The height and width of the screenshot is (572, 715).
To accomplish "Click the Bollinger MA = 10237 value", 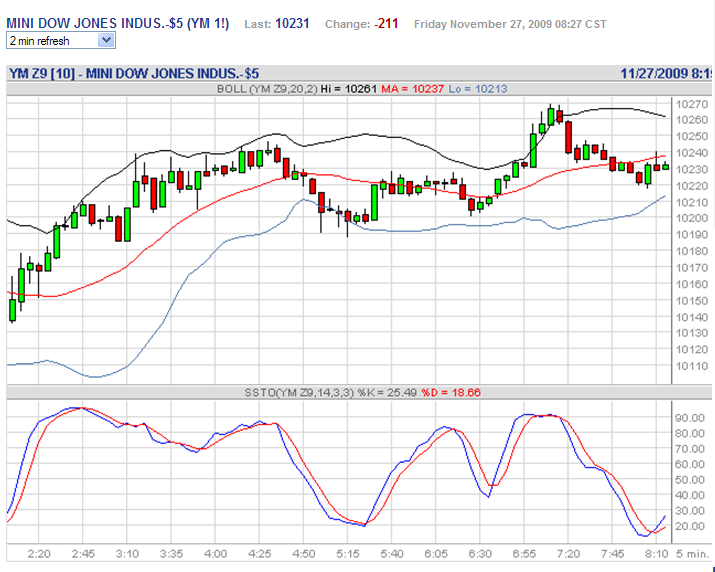I will [412, 89].
